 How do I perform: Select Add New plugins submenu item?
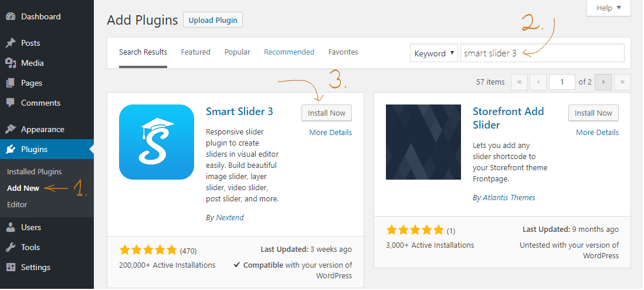tap(23, 188)
